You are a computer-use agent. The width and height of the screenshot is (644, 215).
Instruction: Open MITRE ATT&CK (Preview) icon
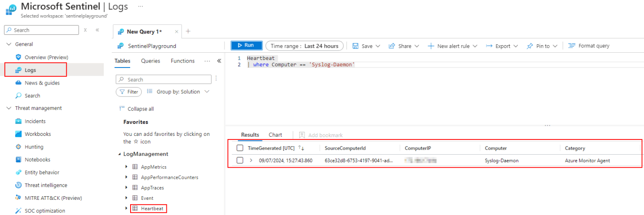tap(18, 198)
